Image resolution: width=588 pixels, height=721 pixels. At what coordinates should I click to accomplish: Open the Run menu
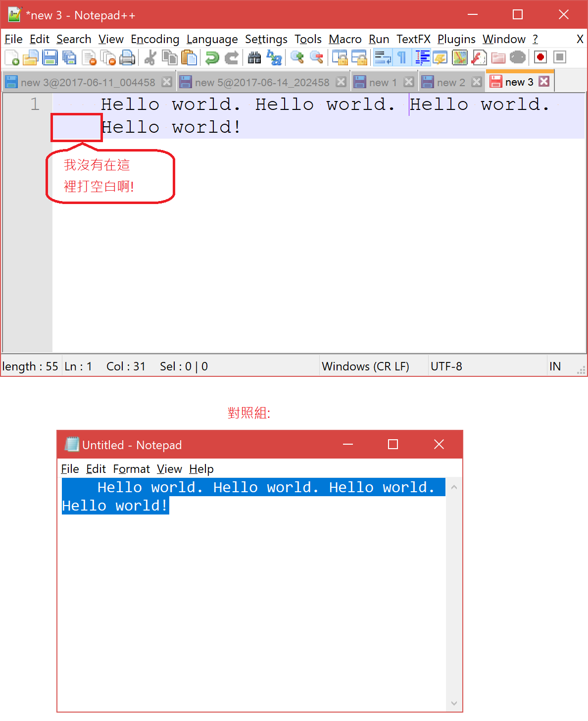[379, 39]
